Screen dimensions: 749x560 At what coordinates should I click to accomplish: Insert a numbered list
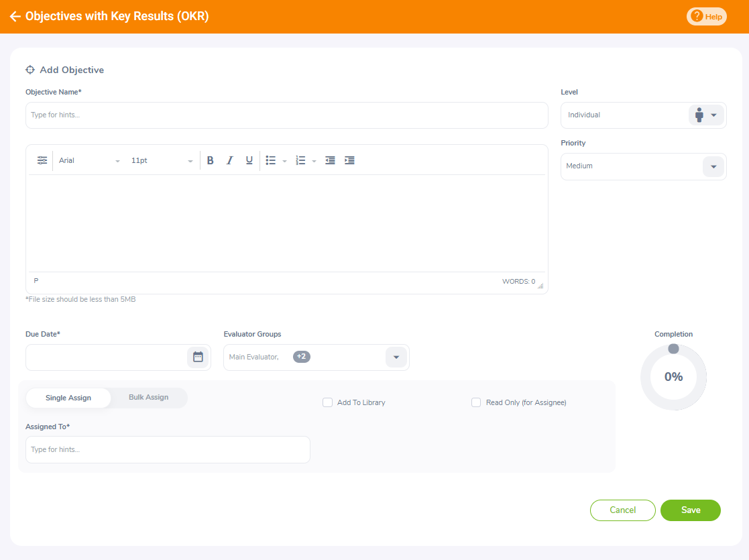coord(300,160)
